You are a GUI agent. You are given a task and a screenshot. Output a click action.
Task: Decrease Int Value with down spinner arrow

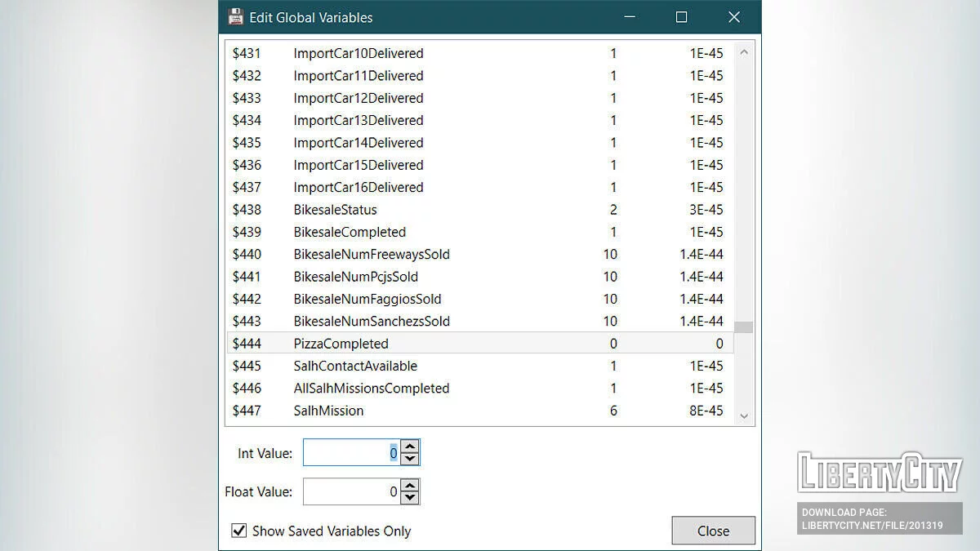410,459
